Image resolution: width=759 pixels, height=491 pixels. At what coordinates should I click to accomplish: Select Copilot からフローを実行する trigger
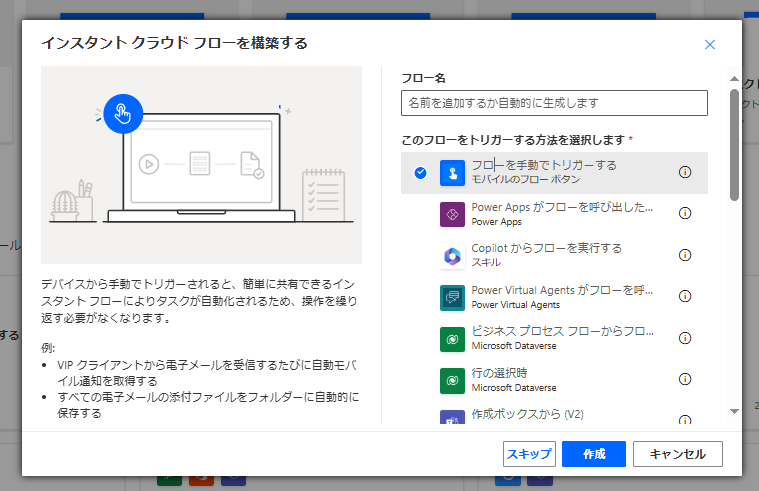[x=554, y=255]
